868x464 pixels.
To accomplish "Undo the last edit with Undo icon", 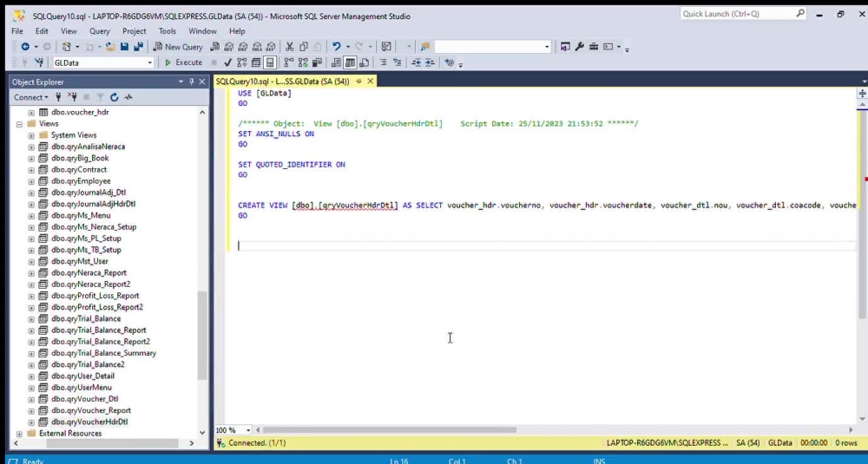I will [337, 47].
